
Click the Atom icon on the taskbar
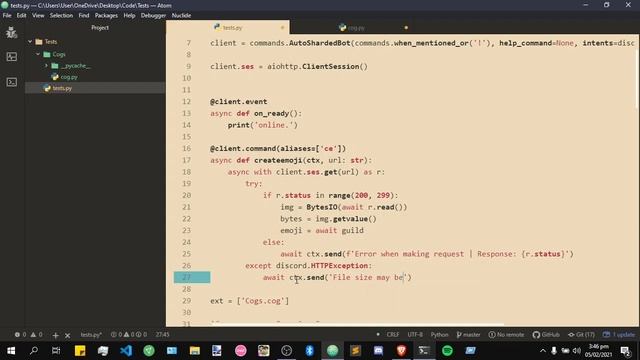point(332,351)
